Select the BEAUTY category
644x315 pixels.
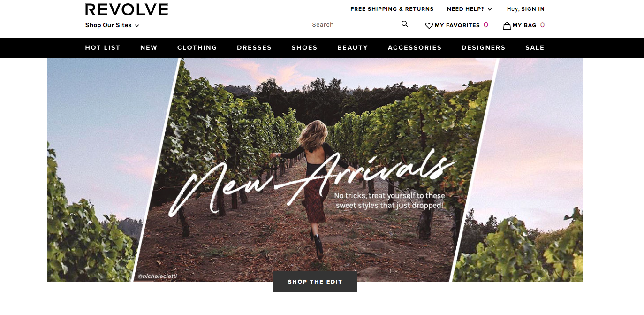point(353,47)
